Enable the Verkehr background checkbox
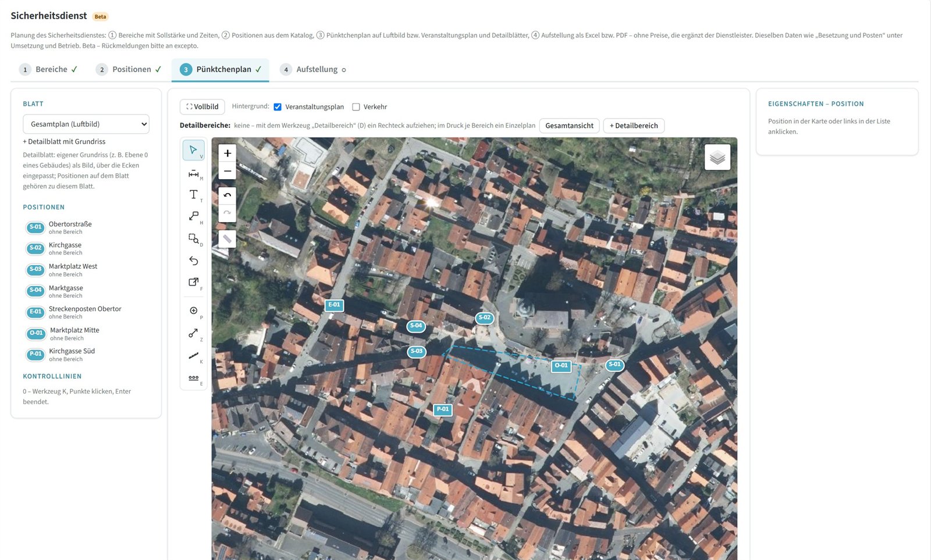This screenshot has height=560, width=931. [x=356, y=107]
